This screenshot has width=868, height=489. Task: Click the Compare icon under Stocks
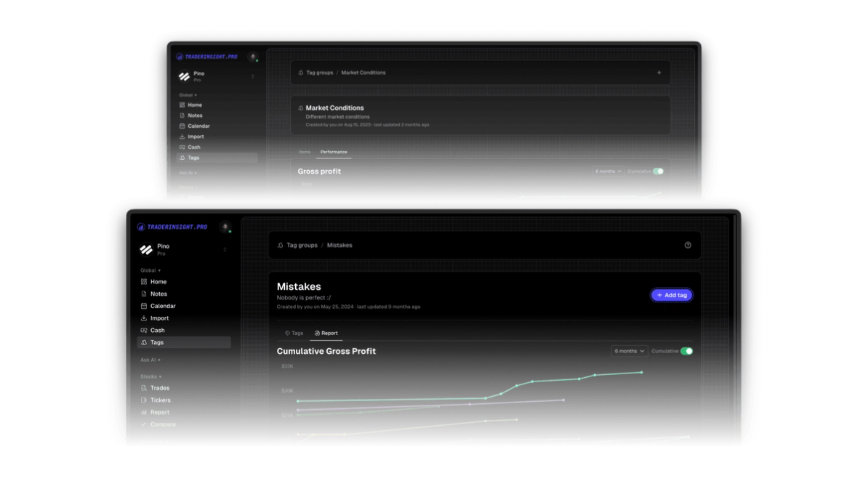[145, 424]
